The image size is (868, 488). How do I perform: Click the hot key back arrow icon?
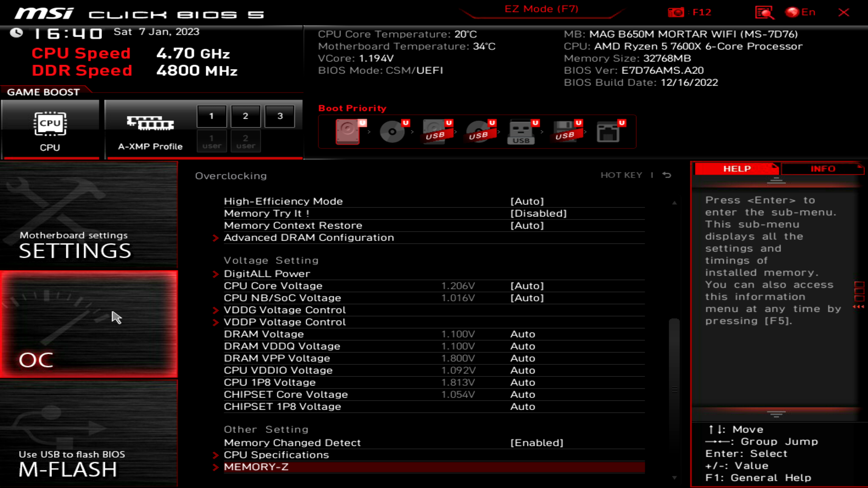pyautogui.click(x=667, y=175)
